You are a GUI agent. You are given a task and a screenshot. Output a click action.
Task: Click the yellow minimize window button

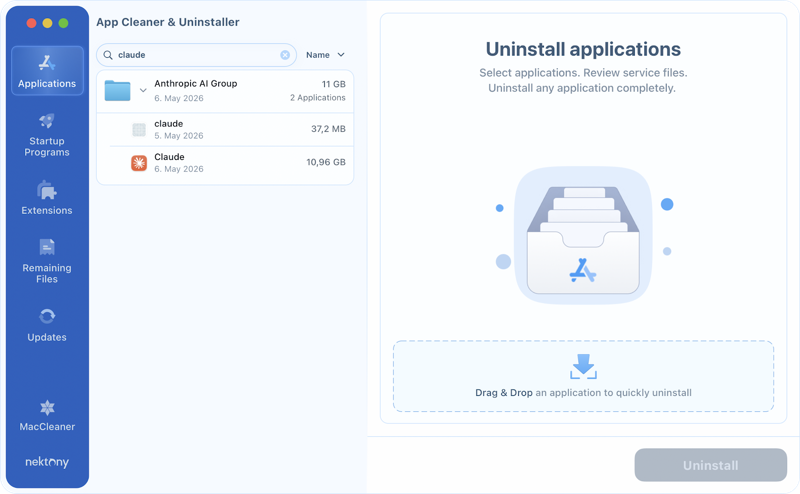click(47, 23)
